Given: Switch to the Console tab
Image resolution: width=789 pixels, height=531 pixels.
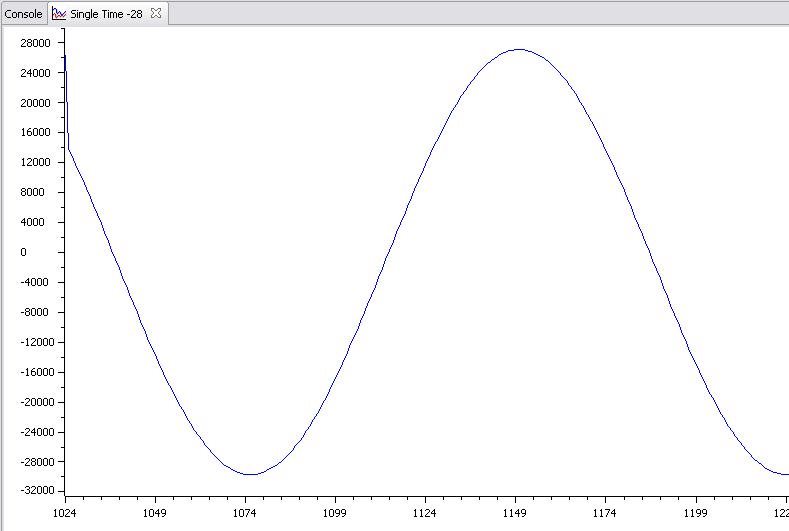Looking at the screenshot, I should 23,14.
